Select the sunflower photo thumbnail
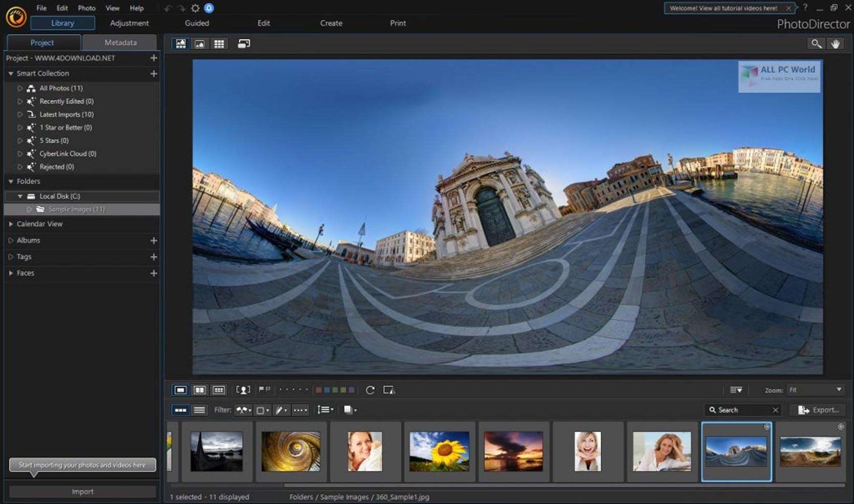Image resolution: width=854 pixels, height=504 pixels. (439, 451)
